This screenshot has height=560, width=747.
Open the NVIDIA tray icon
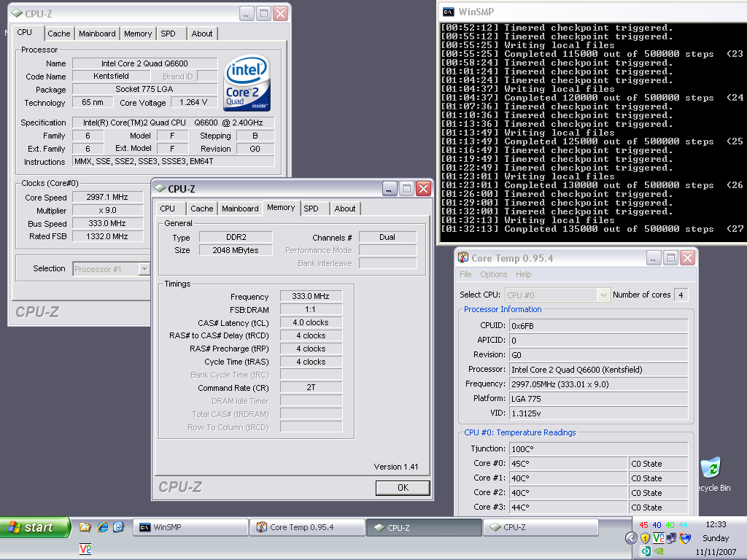(659, 551)
